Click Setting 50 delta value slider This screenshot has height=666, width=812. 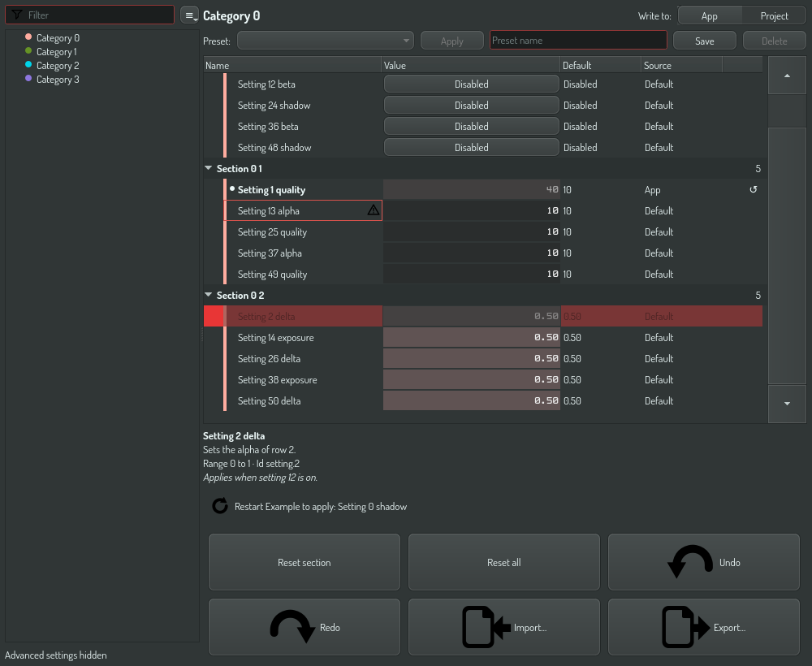click(471, 401)
